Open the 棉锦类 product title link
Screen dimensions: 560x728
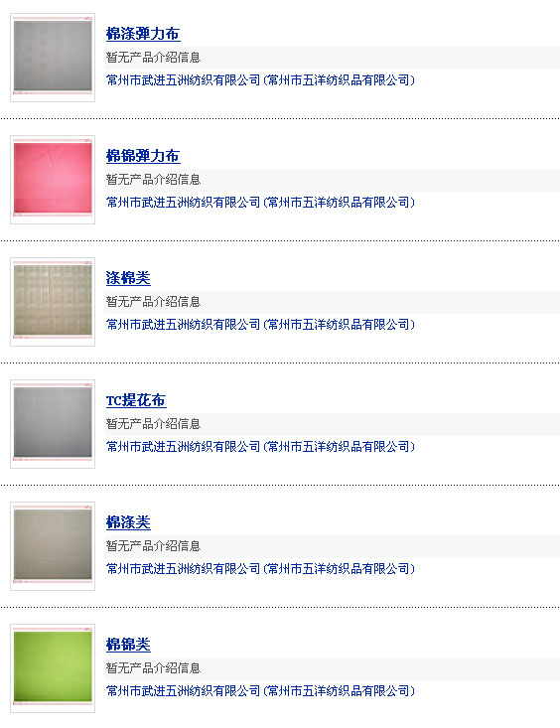128,645
